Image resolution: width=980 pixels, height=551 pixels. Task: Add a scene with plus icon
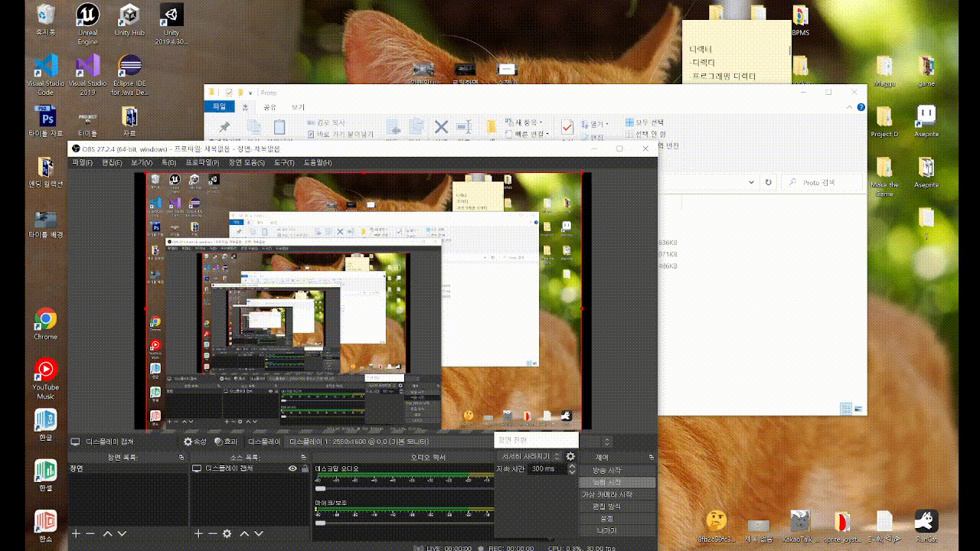point(75,533)
